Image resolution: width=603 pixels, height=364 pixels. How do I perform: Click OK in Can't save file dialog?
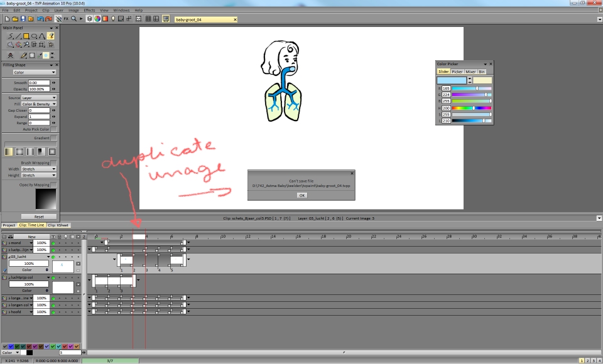click(x=302, y=195)
